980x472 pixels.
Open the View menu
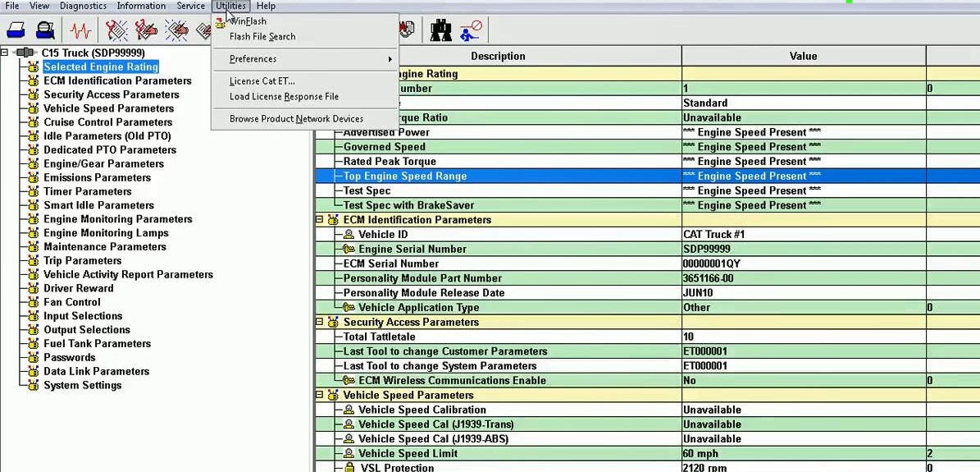[39, 6]
